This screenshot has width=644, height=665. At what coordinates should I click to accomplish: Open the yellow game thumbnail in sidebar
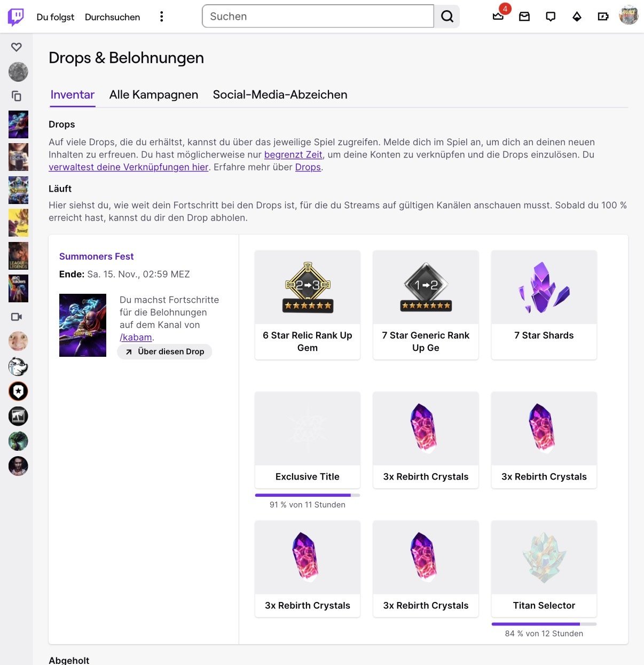(x=18, y=223)
